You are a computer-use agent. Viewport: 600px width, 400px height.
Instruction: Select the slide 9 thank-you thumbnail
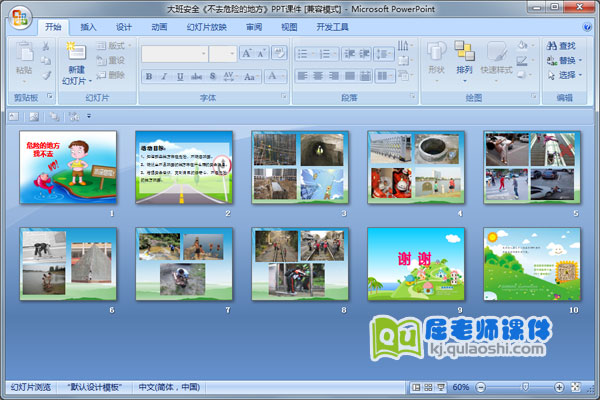click(402, 263)
